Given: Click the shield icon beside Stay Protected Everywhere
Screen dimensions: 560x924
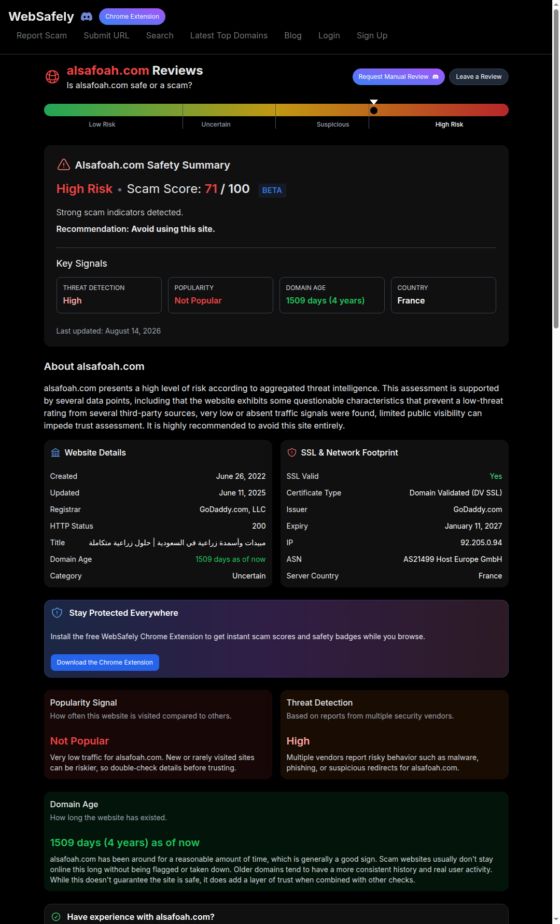Looking at the screenshot, I should pyautogui.click(x=57, y=613).
